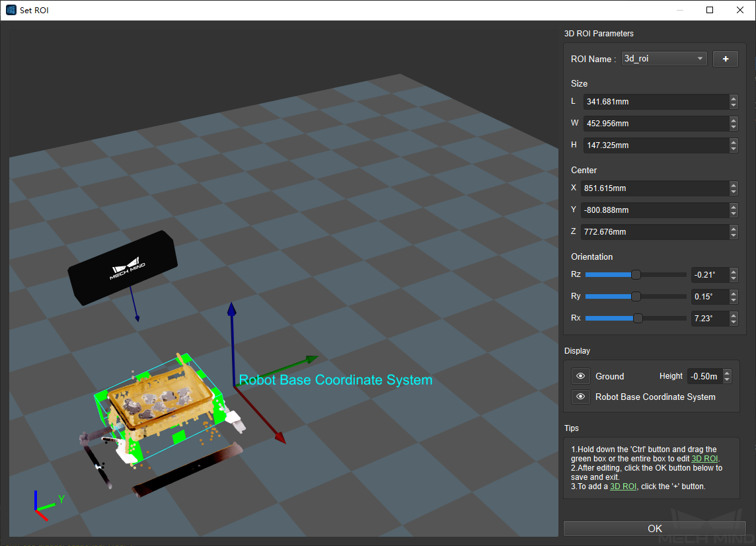This screenshot has width=756, height=546.
Task: Increase the H size value
Action: (734, 142)
